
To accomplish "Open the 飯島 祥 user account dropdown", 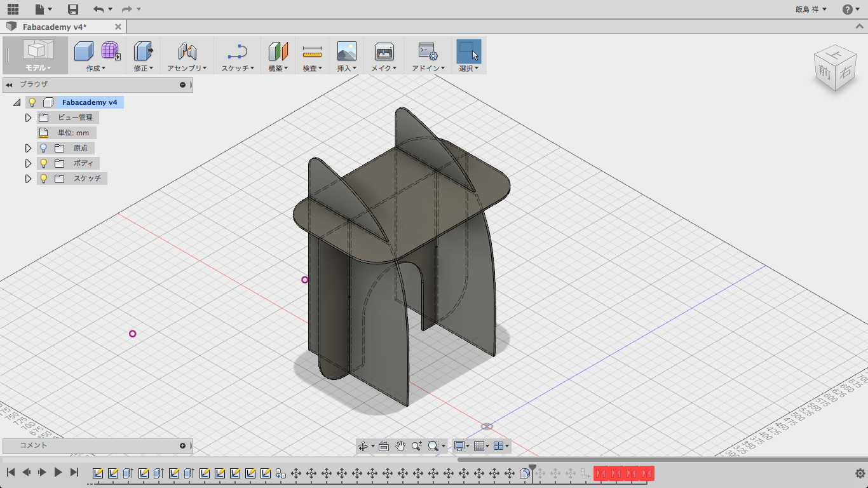I will (811, 9).
